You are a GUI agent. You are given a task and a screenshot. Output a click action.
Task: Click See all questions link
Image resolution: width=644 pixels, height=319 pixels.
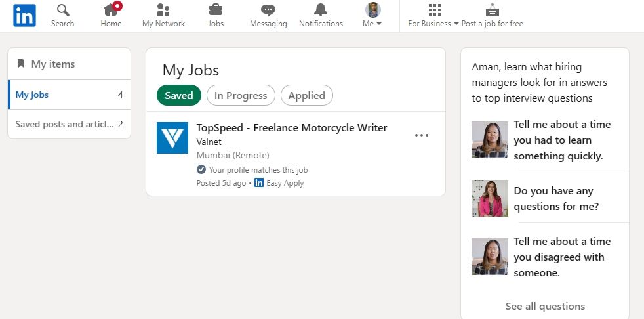[x=545, y=306]
